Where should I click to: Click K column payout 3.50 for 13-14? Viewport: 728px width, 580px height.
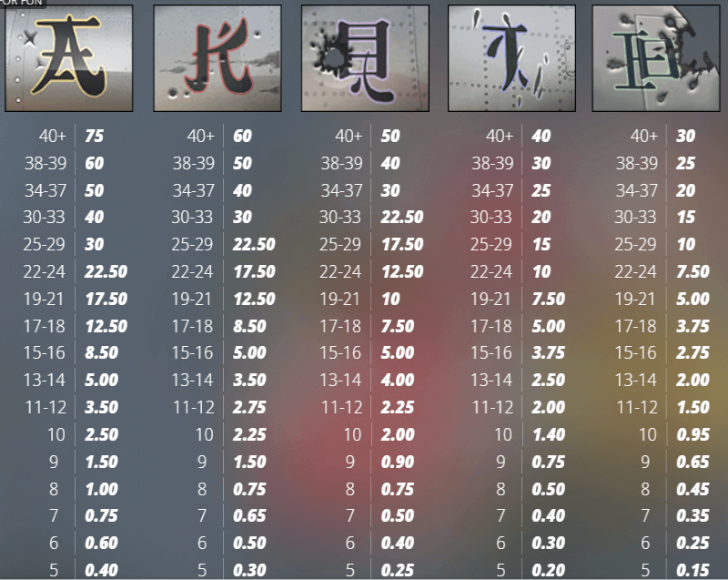tap(249, 381)
